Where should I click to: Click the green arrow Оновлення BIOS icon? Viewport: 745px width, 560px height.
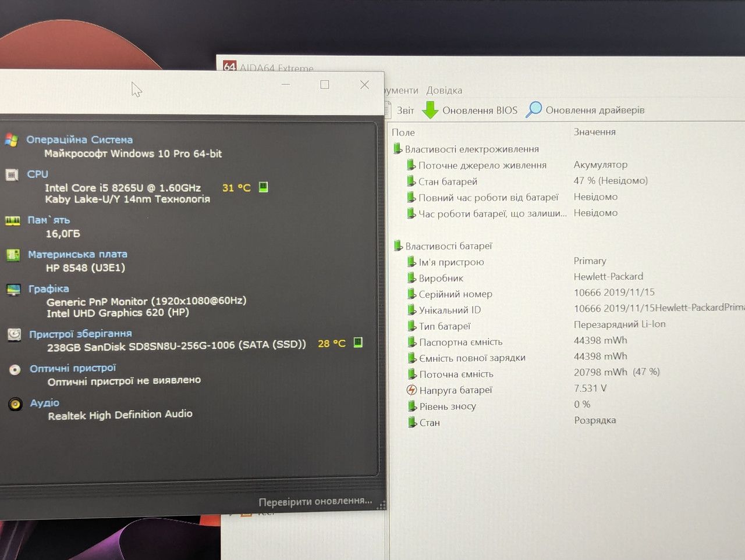pyautogui.click(x=430, y=110)
